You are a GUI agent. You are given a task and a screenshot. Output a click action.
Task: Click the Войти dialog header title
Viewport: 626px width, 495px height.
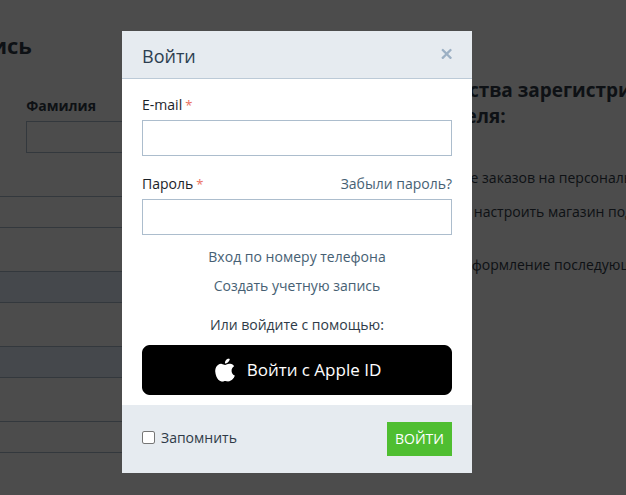click(x=169, y=56)
